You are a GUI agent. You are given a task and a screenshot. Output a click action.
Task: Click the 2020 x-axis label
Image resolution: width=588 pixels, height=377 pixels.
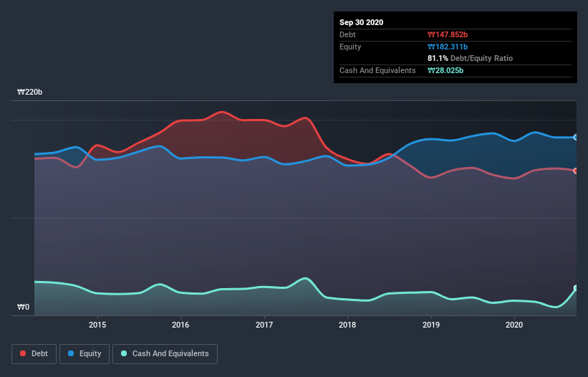514,325
